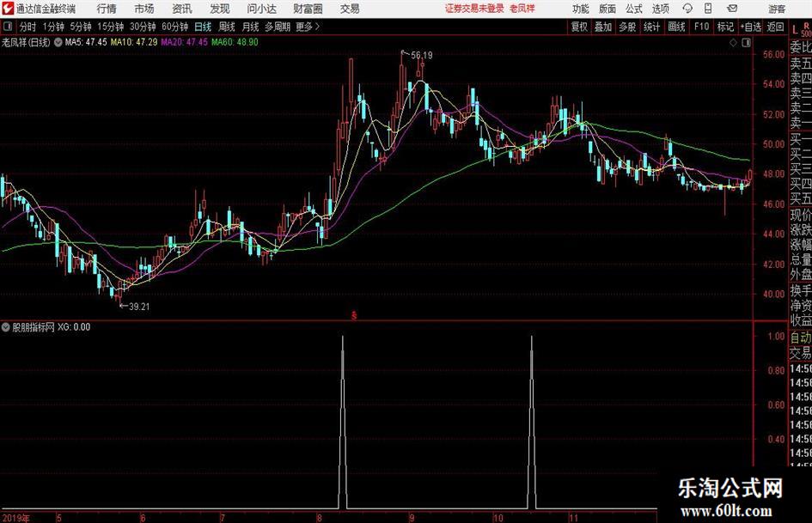
Task: Switch to 5分钟 period
Action: pyautogui.click(x=81, y=27)
